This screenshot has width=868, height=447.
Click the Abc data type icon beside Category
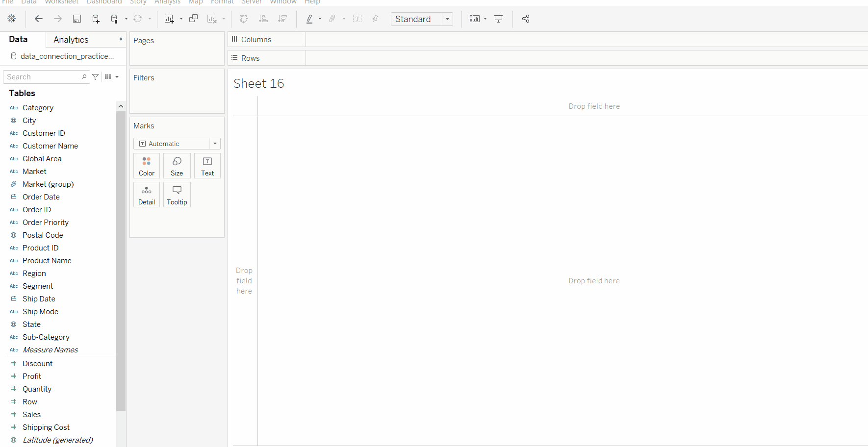[14, 108]
